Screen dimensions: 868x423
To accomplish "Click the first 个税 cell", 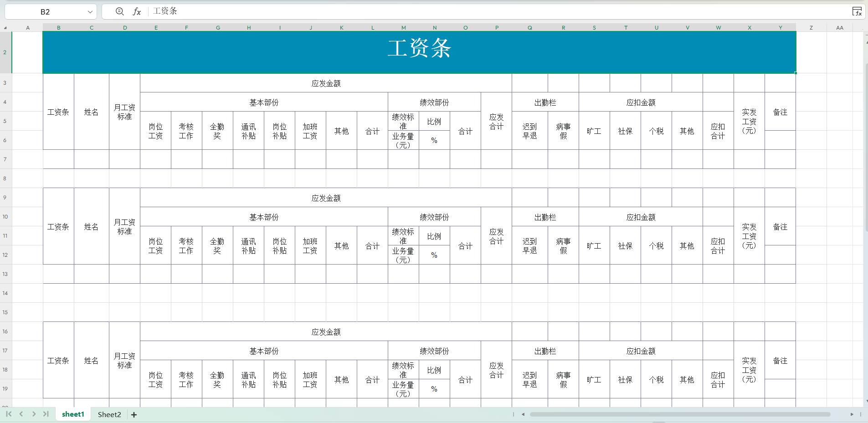I will pyautogui.click(x=656, y=131).
